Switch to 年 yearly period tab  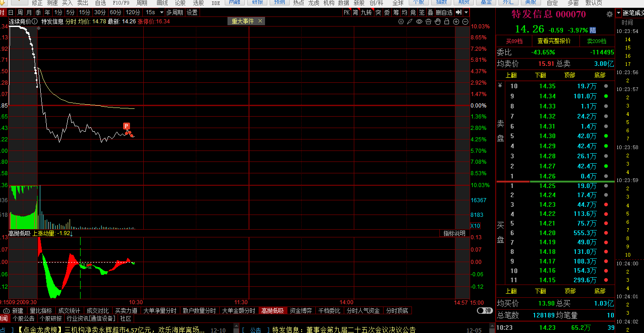click(x=47, y=12)
